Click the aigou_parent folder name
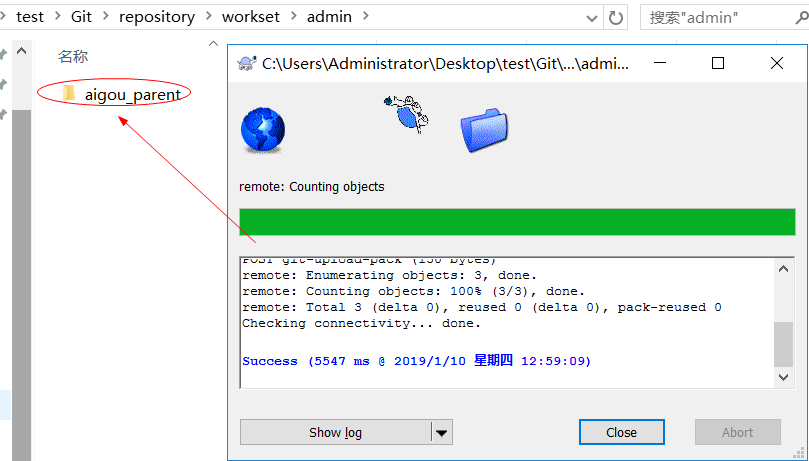 [x=133, y=95]
